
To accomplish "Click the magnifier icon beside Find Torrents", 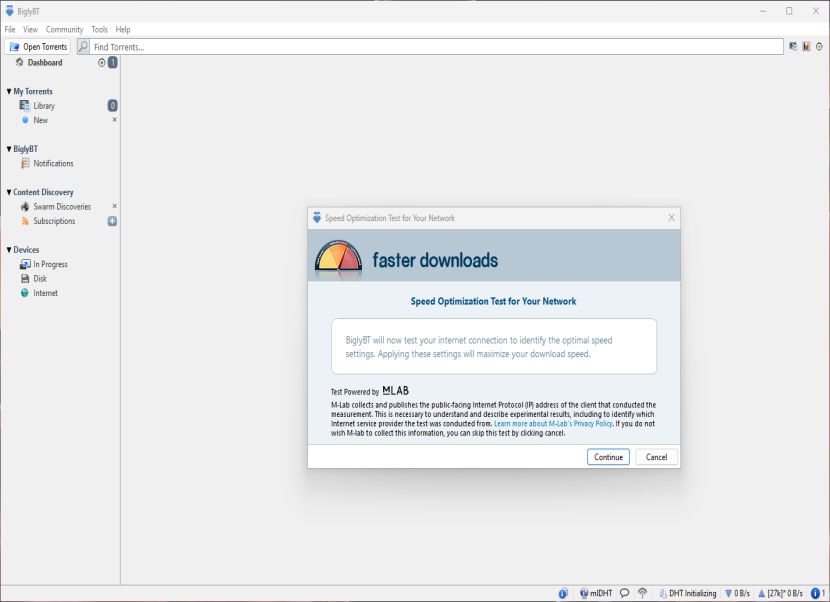I will 83,47.
